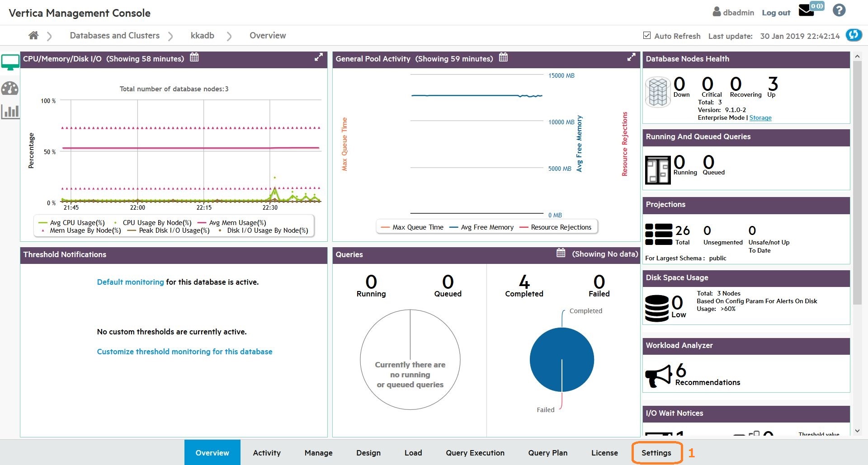
Task: Open calendar icon in CPU/Memory/Disk I/O panel
Action: click(194, 57)
